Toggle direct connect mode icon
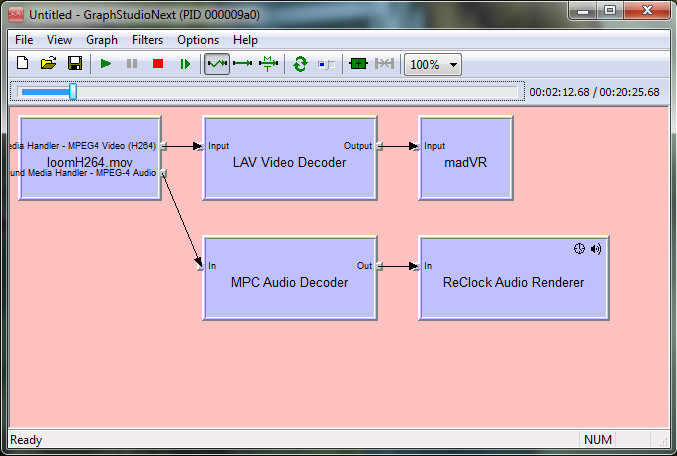 pos(242,64)
